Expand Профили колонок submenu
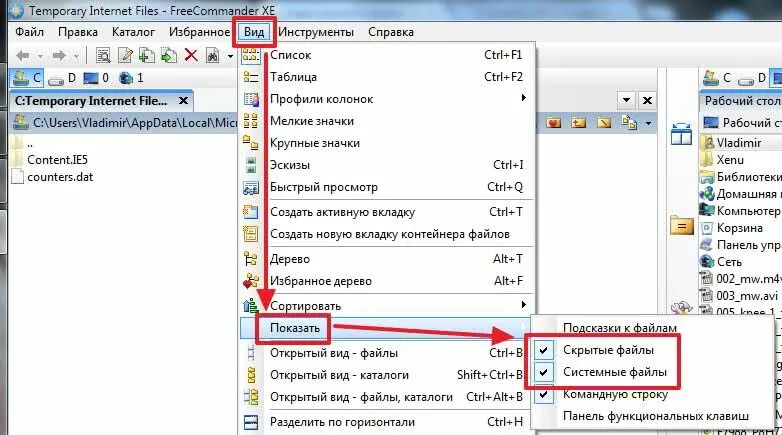This screenshot has height=435, width=782. [x=387, y=99]
